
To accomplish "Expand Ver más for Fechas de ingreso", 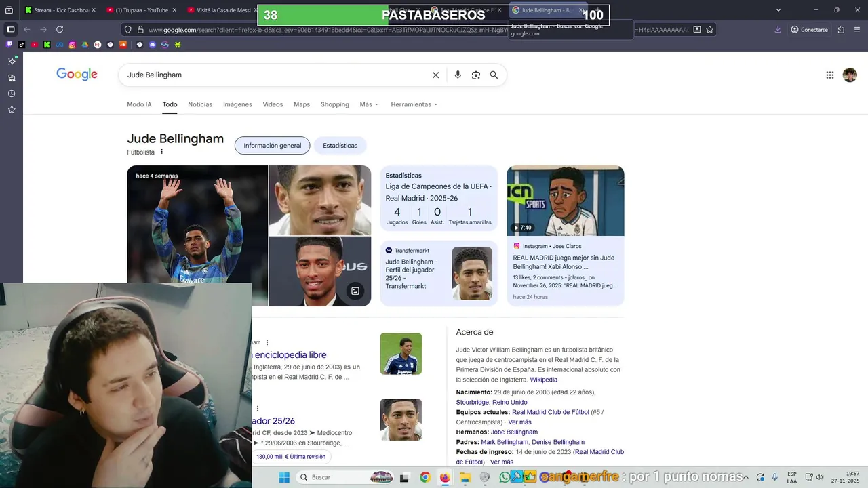I will 502,462.
